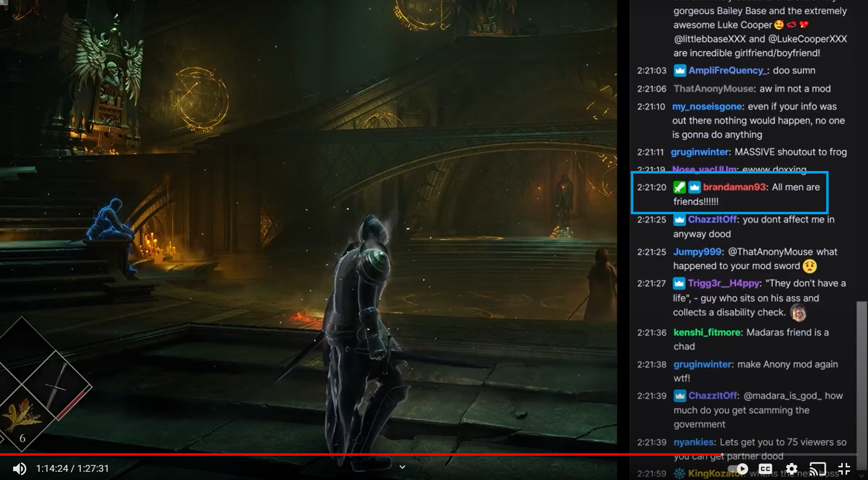
Task: Click the '@ThatAnonyMouse' mention in Jumpy999's message
Action: [770, 252]
